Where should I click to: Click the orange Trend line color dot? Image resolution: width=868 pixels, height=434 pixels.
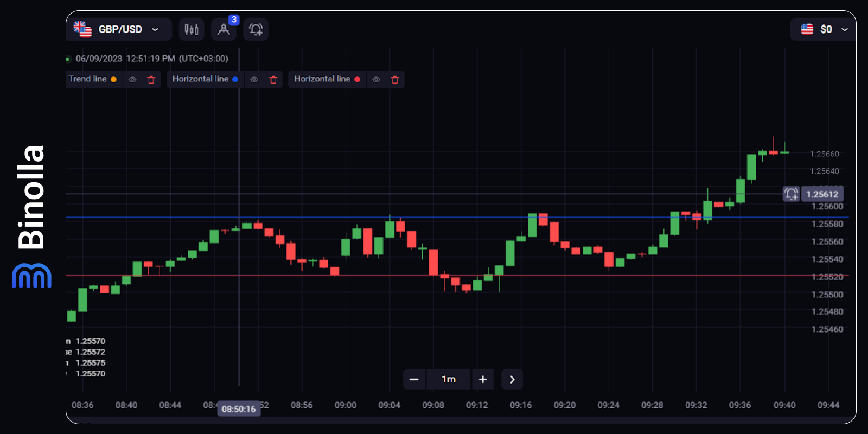point(113,80)
